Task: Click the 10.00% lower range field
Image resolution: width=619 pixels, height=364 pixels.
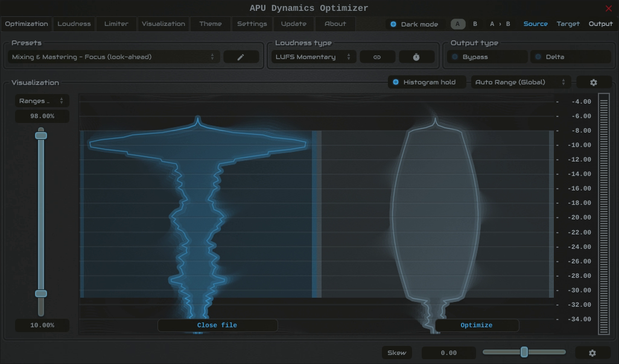Action: pyautogui.click(x=42, y=325)
